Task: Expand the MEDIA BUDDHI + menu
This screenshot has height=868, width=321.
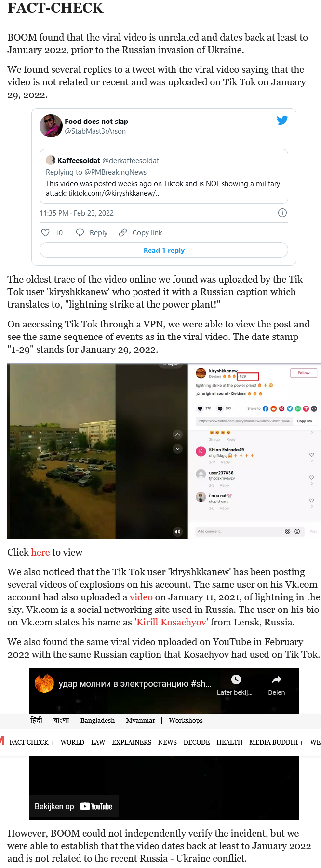Action: click(276, 742)
